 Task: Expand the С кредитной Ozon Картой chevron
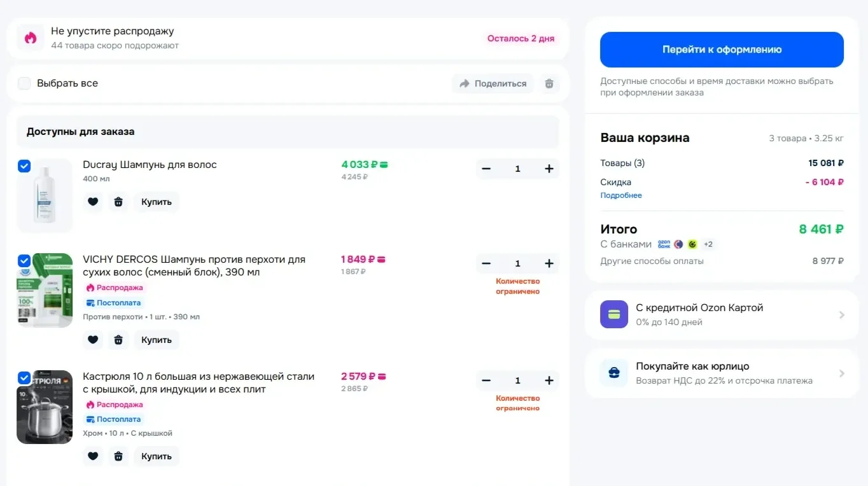pyautogui.click(x=841, y=315)
